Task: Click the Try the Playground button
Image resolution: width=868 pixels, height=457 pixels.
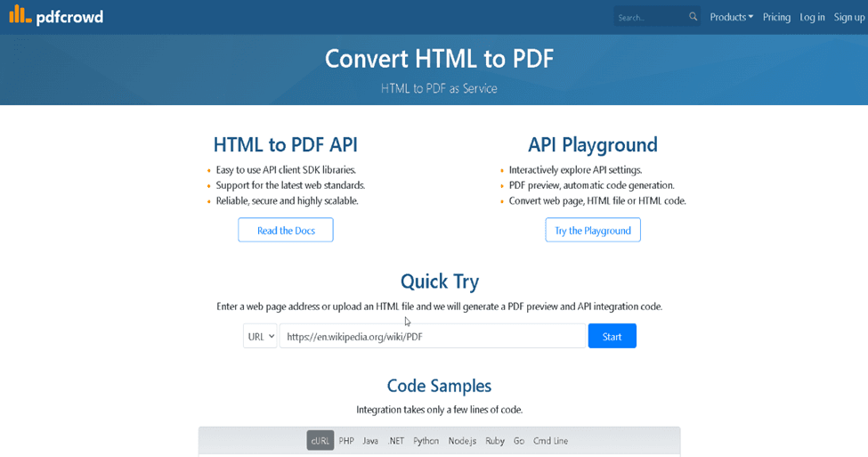Action: tap(593, 230)
